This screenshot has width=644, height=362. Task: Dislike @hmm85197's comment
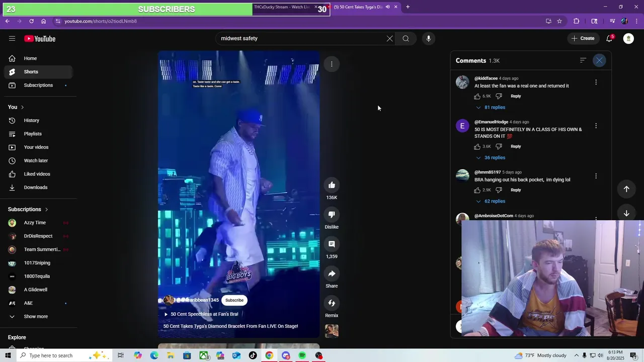click(499, 190)
